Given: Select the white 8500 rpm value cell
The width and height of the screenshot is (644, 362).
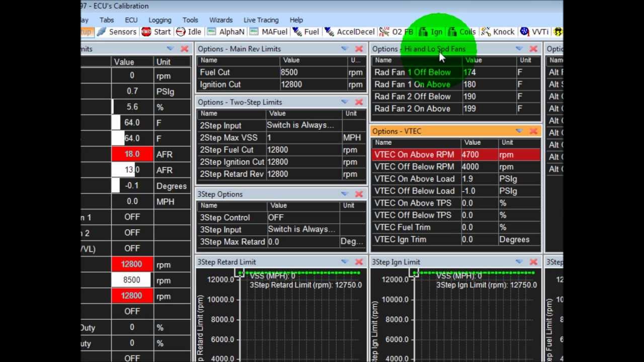Looking at the screenshot, I should coord(132,280).
